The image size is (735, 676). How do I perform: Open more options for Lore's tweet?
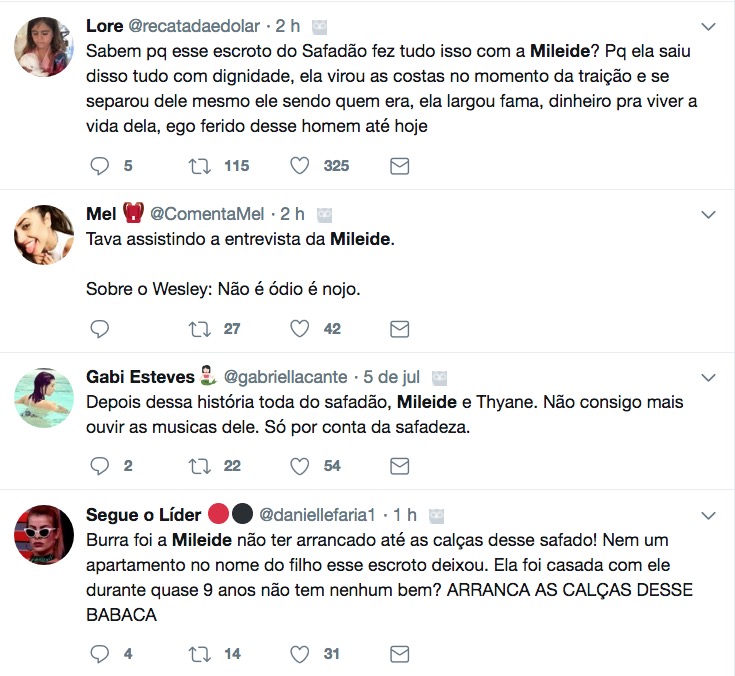[708, 25]
